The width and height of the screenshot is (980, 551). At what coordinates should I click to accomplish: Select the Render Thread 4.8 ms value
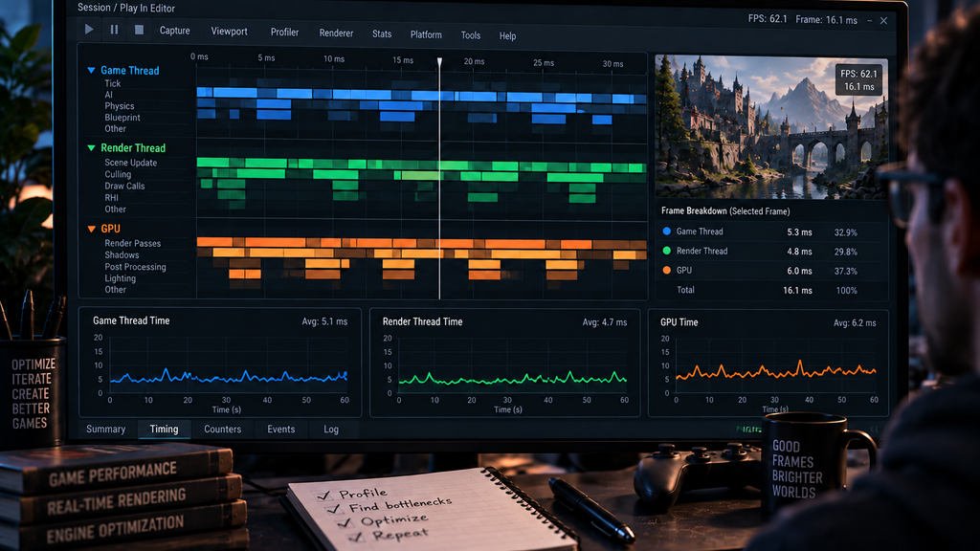tap(799, 252)
